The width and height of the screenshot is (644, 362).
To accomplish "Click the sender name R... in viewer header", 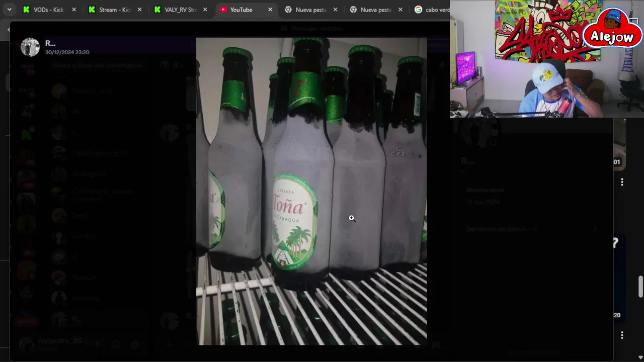I will [50, 43].
